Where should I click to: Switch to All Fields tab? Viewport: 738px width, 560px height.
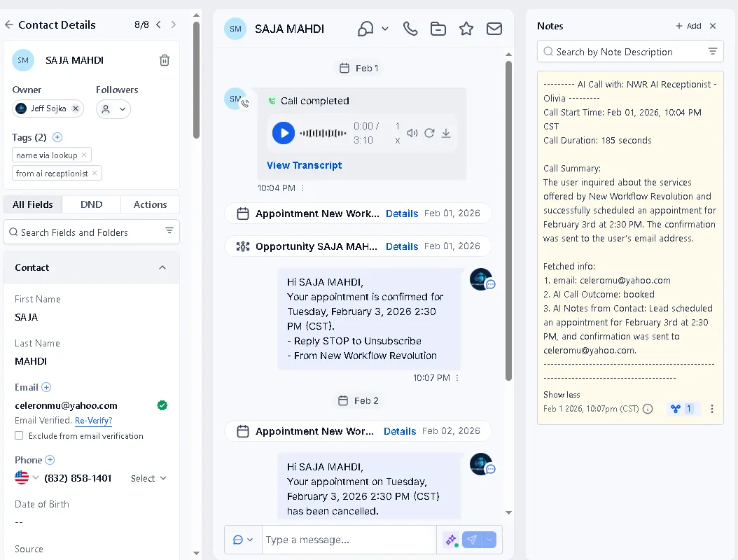coord(32,204)
